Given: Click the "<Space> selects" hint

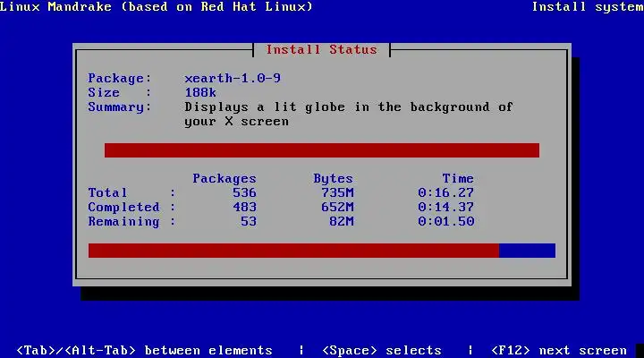Looking at the screenshot, I should pos(382,351).
